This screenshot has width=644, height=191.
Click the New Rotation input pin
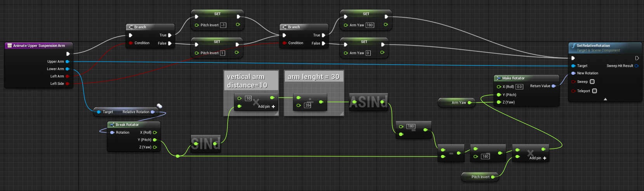(573, 73)
